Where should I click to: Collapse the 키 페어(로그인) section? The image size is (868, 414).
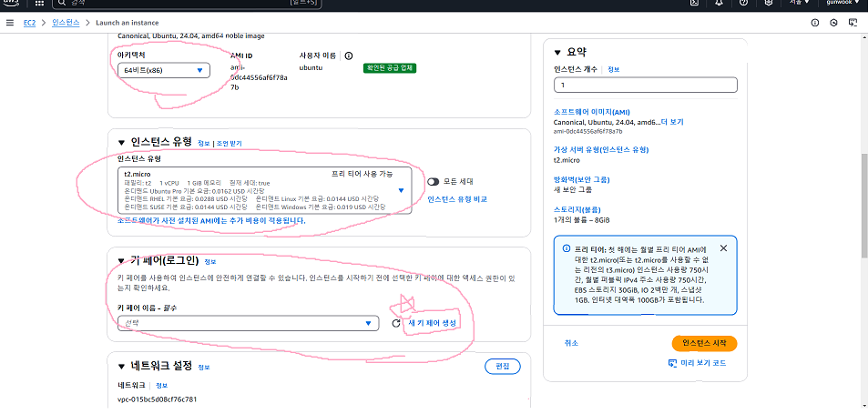click(x=121, y=260)
